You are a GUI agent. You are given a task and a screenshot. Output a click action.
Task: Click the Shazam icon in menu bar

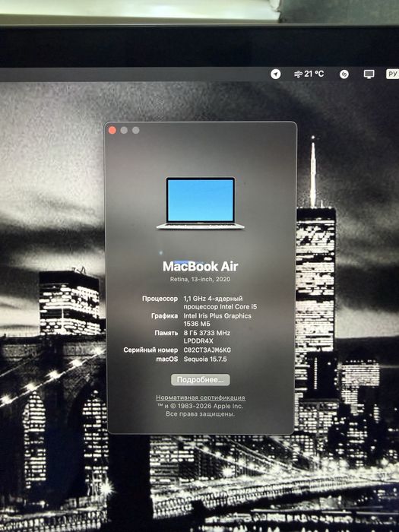[344, 74]
